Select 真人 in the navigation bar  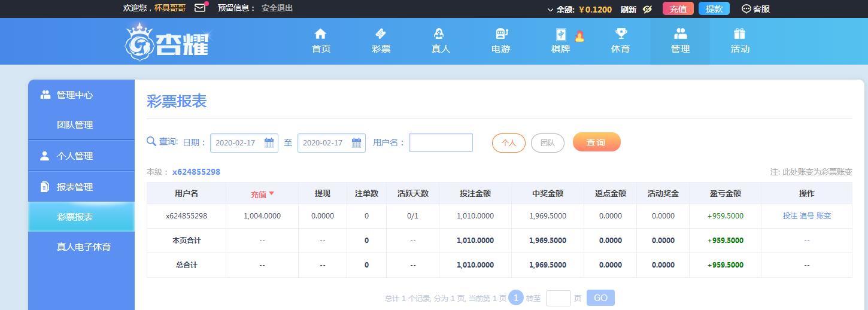click(441, 49)
